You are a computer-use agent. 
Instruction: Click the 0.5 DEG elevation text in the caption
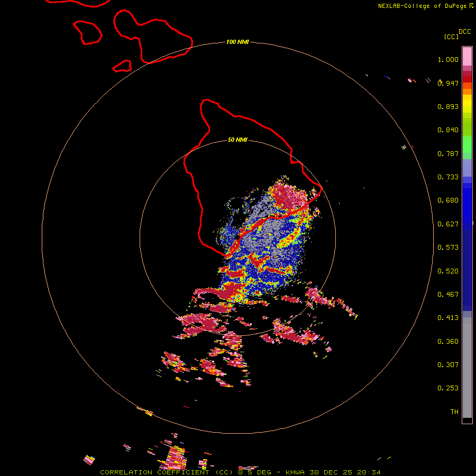[x=254, y=472]
